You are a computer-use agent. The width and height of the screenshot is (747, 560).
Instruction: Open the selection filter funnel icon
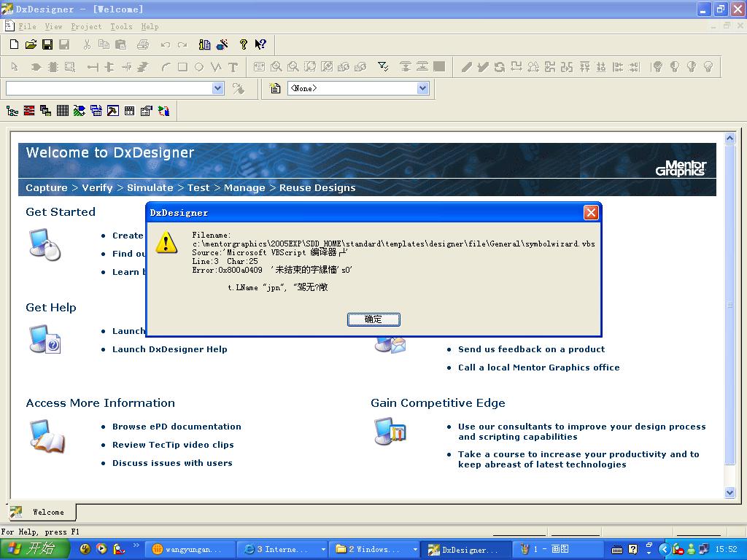(383, 67)
